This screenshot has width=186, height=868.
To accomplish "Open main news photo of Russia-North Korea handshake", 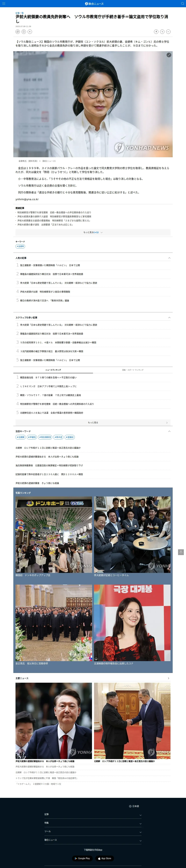I will pyautogui.click(x=132, y=721).
